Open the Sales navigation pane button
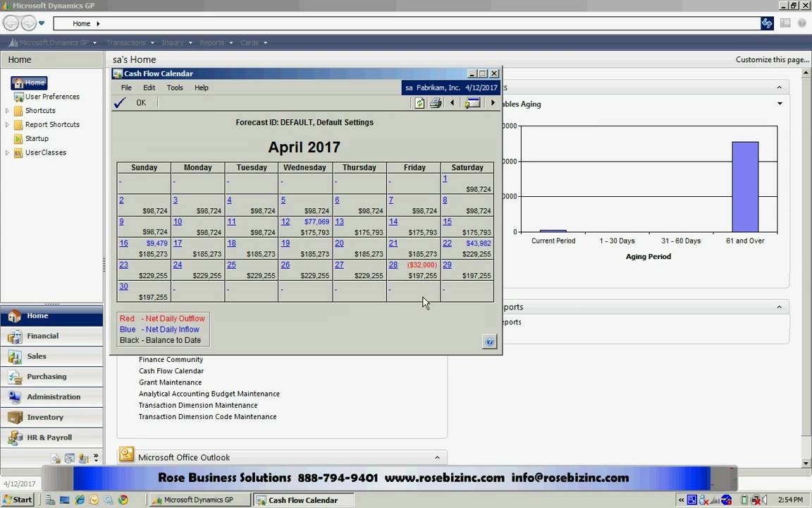The image size is (812, 508). click(51, 356)
